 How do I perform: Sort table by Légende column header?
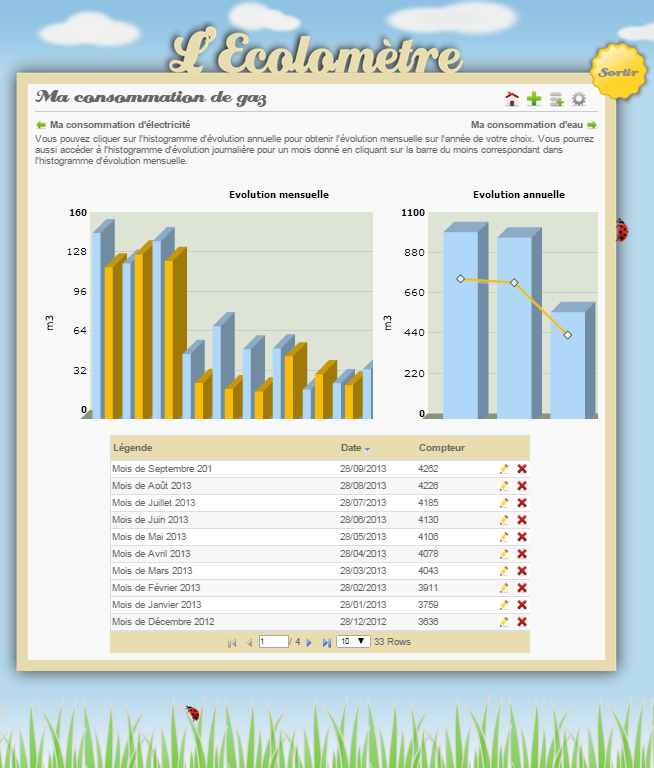[x=133, y=448]
